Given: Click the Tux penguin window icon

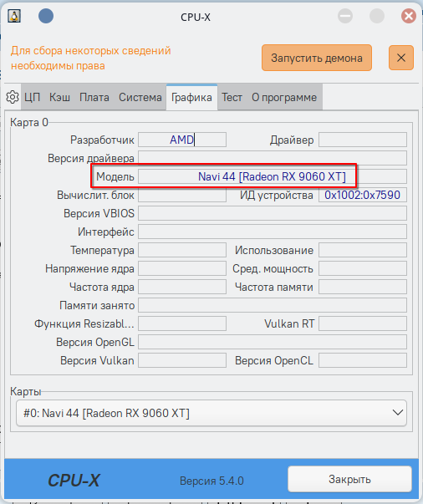Looking at the screenshot, I should [14, 16].
